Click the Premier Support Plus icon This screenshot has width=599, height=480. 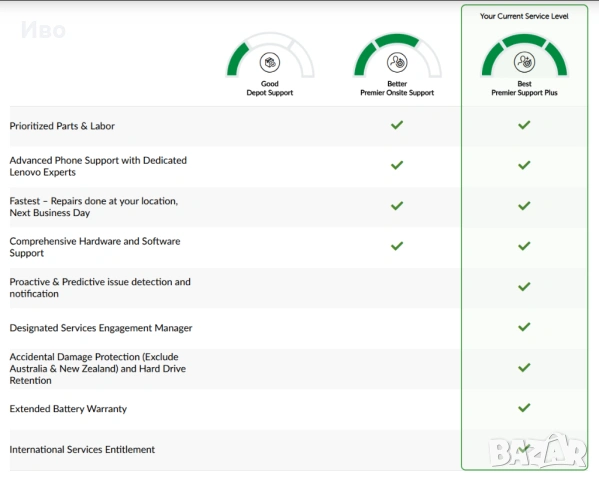pos(524,62)
